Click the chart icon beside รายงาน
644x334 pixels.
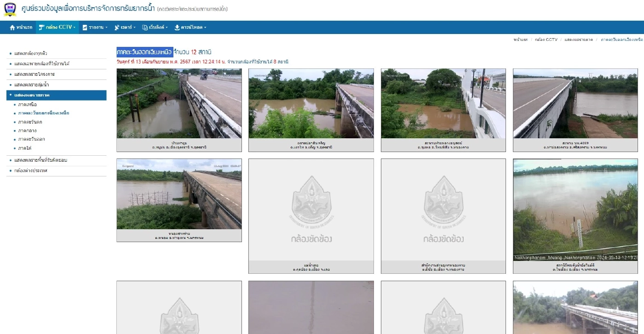tap(85, 28)
